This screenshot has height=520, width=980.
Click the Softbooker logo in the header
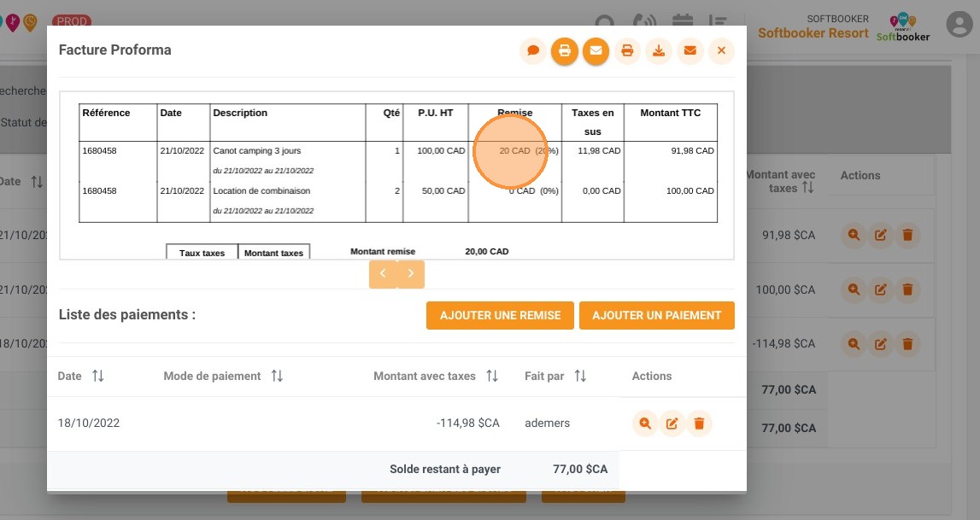[902, 27]
